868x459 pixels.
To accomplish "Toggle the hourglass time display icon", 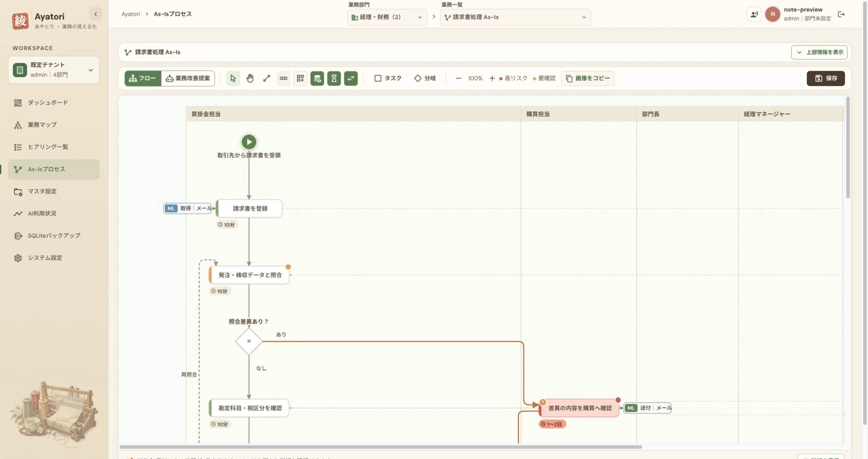I will pos(334,78).
